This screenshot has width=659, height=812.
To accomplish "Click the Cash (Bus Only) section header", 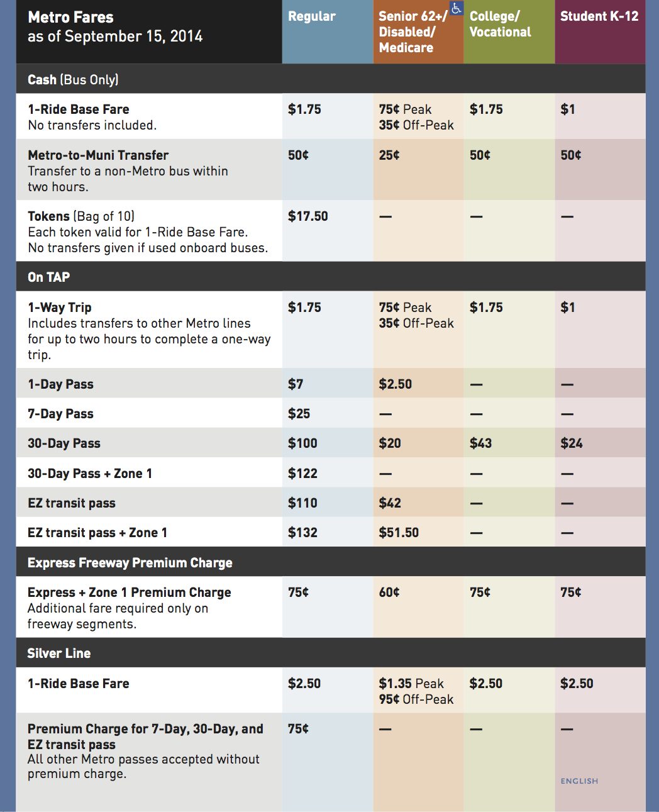I will (73, 80).
